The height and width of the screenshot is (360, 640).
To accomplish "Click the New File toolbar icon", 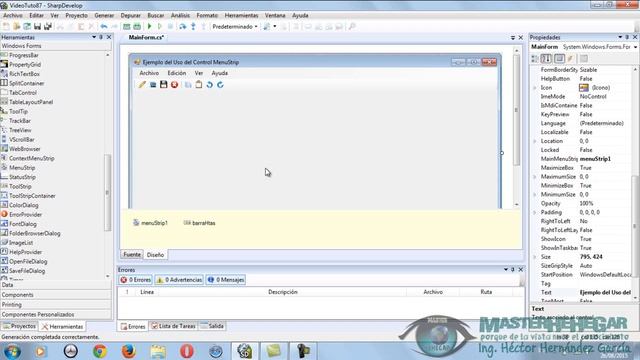I will coord(6,27).
